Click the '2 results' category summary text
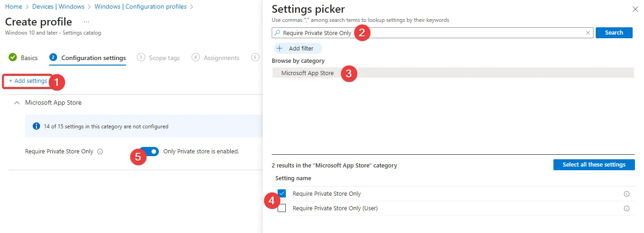 (335, 166)
